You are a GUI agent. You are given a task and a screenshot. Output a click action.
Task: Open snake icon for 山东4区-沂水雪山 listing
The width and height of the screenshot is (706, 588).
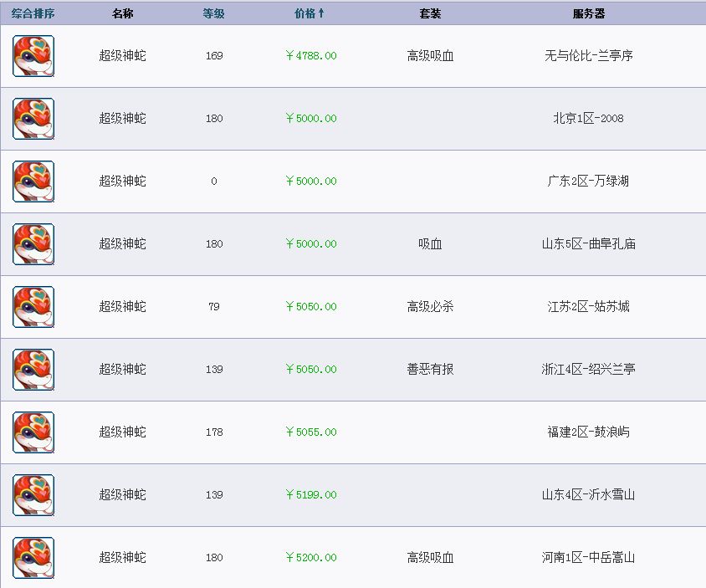(x=33, y=495)
